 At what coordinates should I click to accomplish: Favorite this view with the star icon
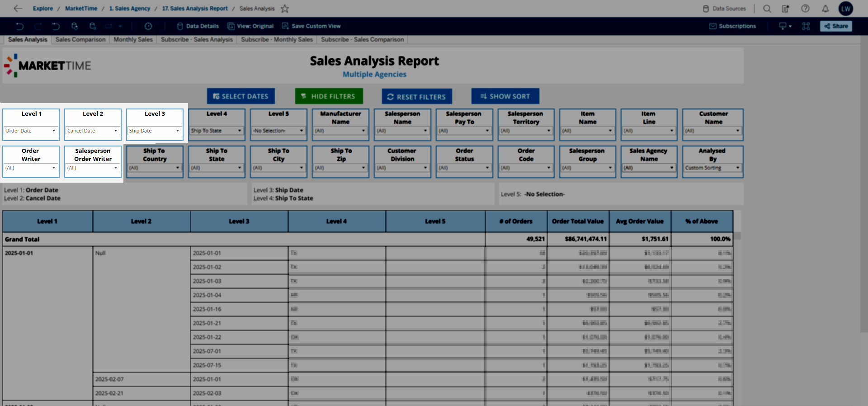click(285, 9)
